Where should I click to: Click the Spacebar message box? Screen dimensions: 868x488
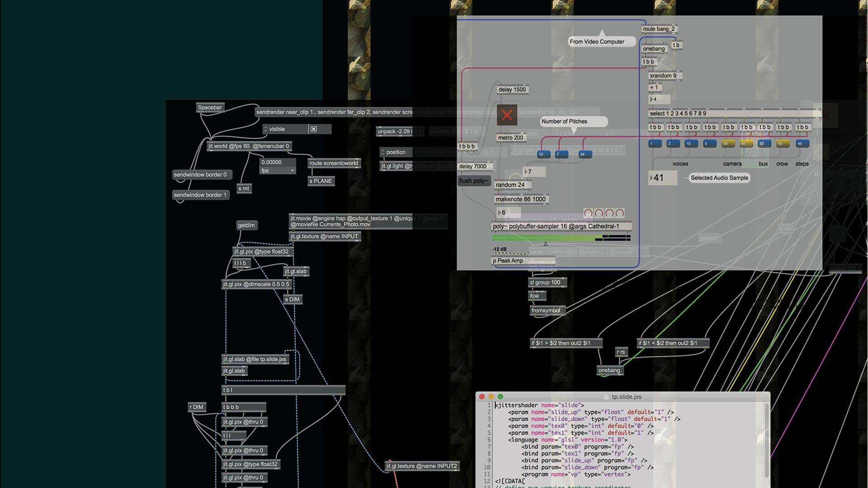tap(210, 108)
